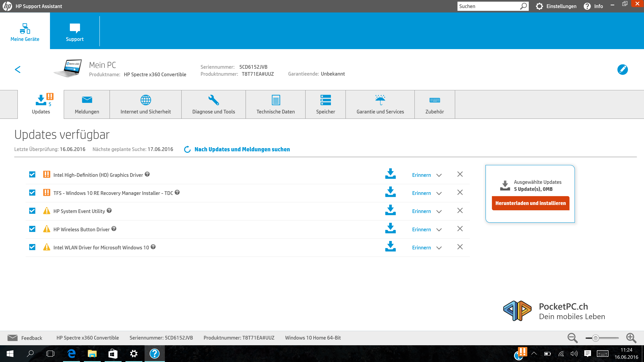Viewport: 644px width, 362px height.
Task: Click the back arrow beside Mein PC
Action: point(17,69)
